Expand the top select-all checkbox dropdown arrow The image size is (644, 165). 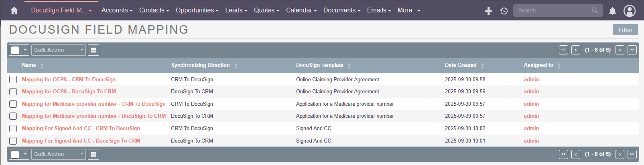pos(25,50)
